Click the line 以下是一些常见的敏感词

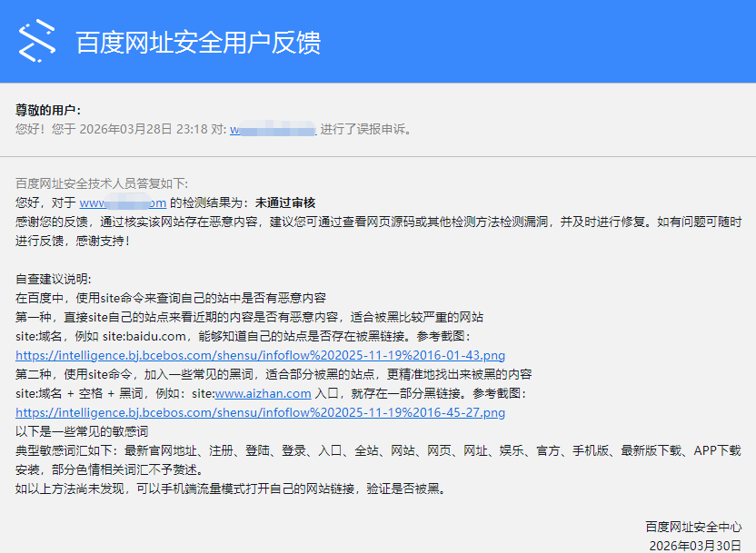(x=82, y=431)
